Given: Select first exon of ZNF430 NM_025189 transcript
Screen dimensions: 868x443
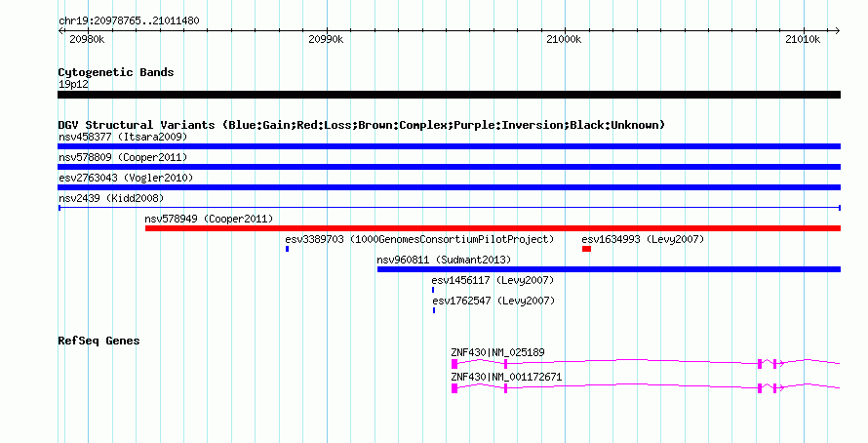Looking at the screenshot, I should coord(454,364).
